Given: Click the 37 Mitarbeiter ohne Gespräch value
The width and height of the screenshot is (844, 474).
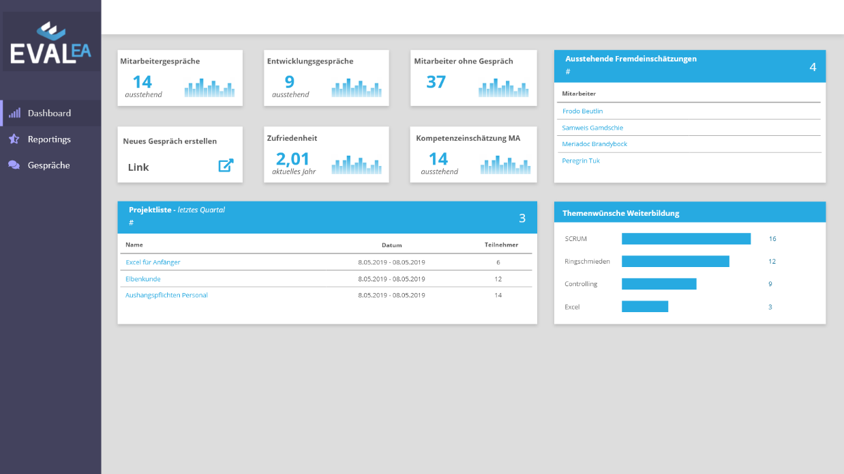Looking at the screenshot, I should click(x=436, y=82).
